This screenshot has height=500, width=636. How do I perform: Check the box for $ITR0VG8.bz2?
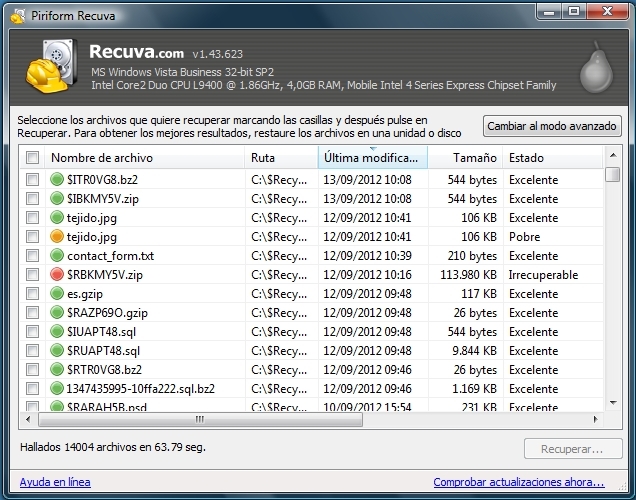[x=32, y=179]
